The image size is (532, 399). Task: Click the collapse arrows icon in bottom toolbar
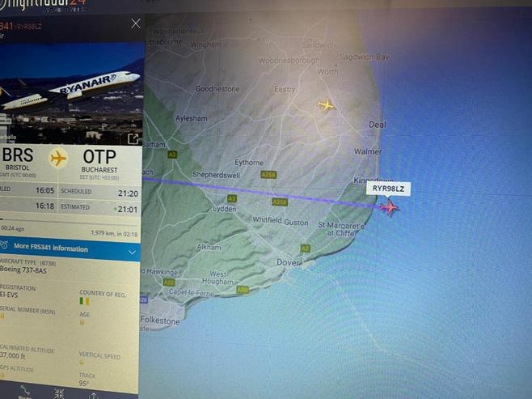pos(59,394)
